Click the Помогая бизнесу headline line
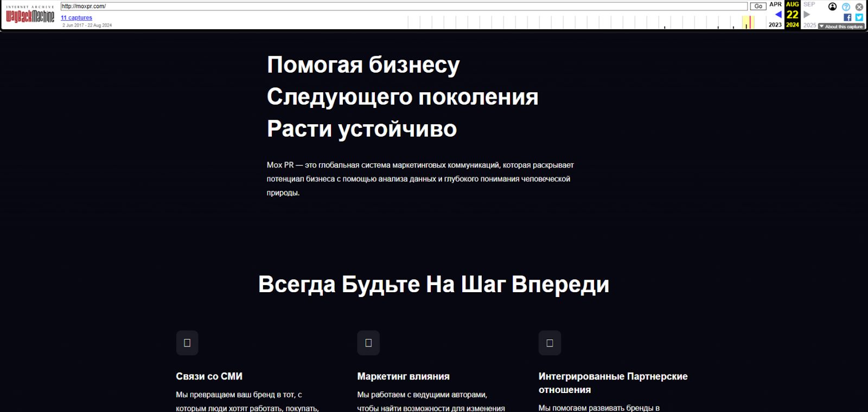Viewport: 868px width, 412px height. click(363, 65)
